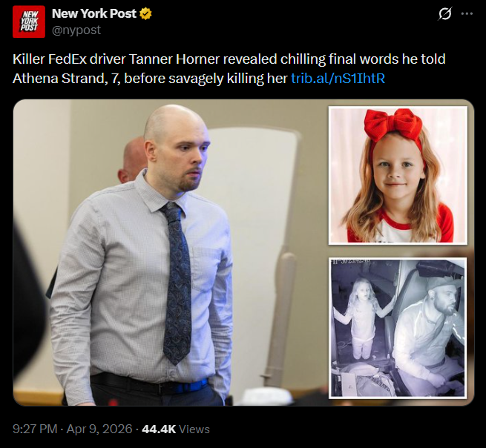This screenshot has width=486, height=448.
Task: Open the photo of girl with red bow
Action: [398, 175]
